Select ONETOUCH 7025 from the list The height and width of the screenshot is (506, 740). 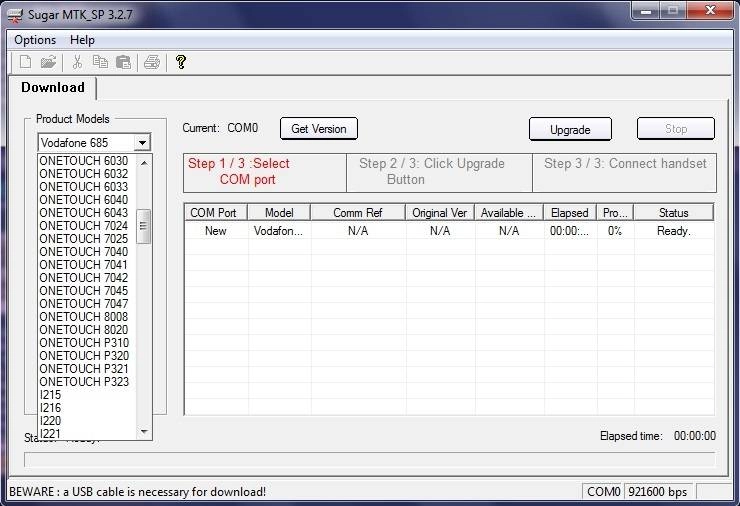(87, 239)
